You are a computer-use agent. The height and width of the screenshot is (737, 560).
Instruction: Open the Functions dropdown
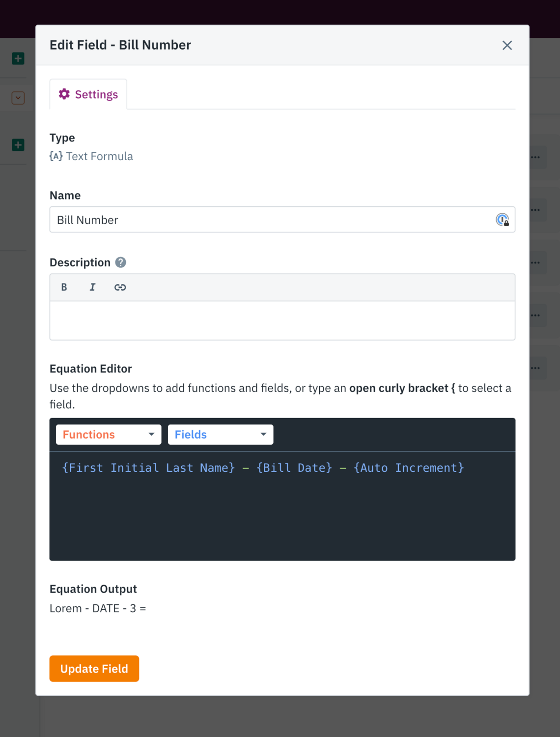[109, 435]
